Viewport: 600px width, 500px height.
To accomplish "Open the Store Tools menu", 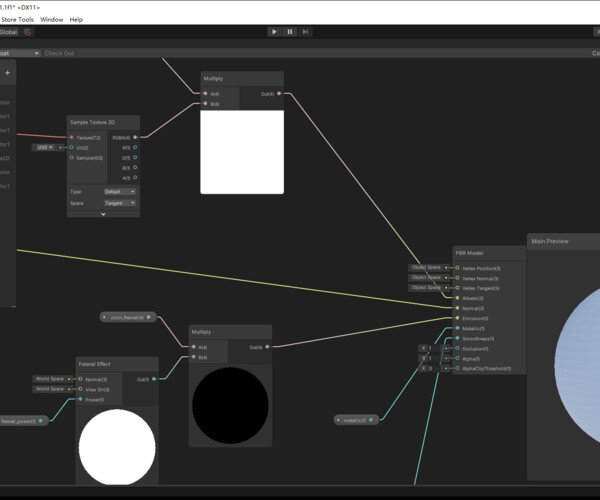I will tap(17, 20).
